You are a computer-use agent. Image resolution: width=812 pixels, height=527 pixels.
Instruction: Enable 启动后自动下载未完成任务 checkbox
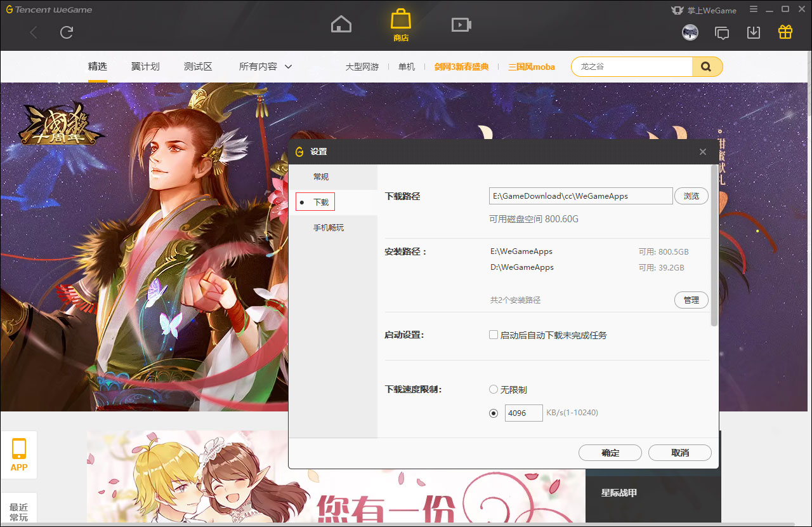[493, 335]
